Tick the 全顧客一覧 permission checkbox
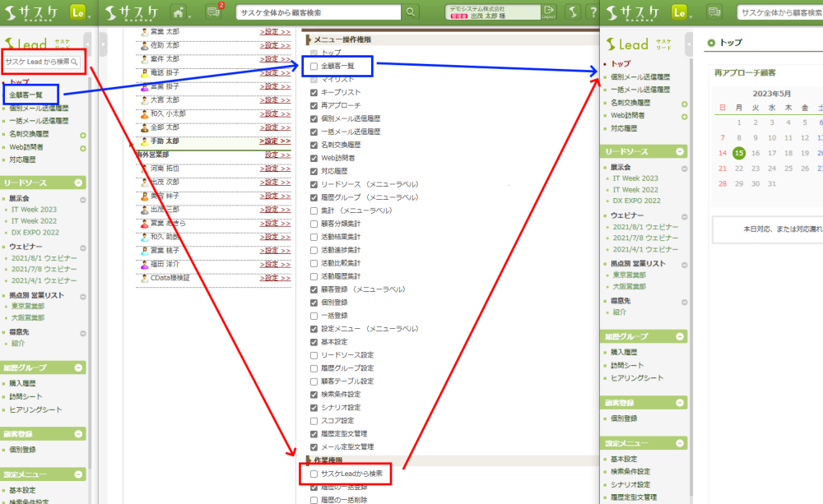 (314, 66)
